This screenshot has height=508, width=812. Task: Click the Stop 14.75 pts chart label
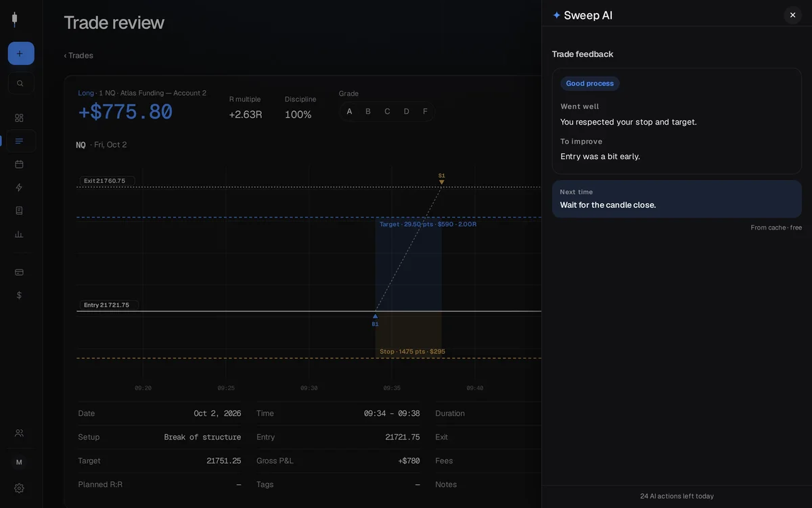pyautogui.click(x=412, y=352)
